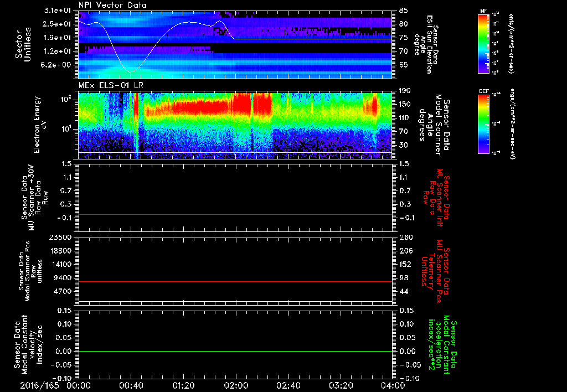The height and width of the screenshot is (392, 567).
Task: Click the 'DEF' colorbar heading
Action: 483,91
